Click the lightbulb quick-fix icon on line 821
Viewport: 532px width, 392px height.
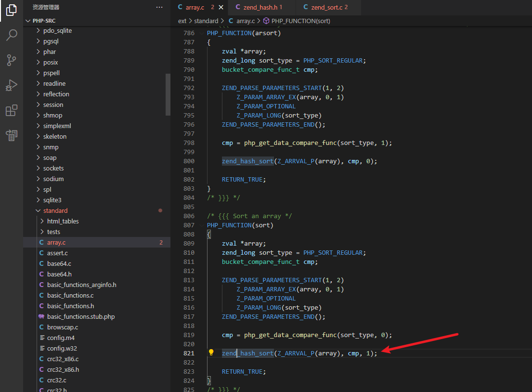211,353
